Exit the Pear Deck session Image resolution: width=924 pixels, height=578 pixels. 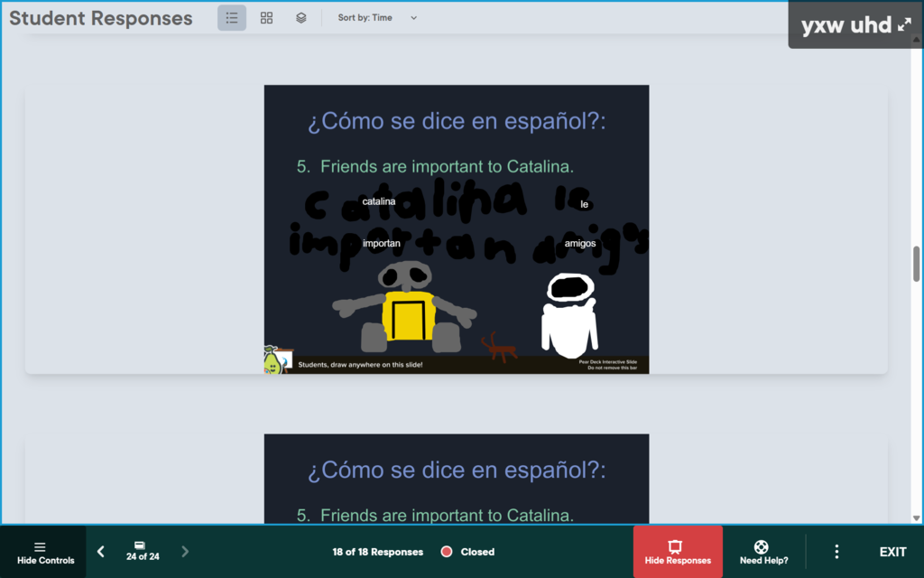(892, 552)
